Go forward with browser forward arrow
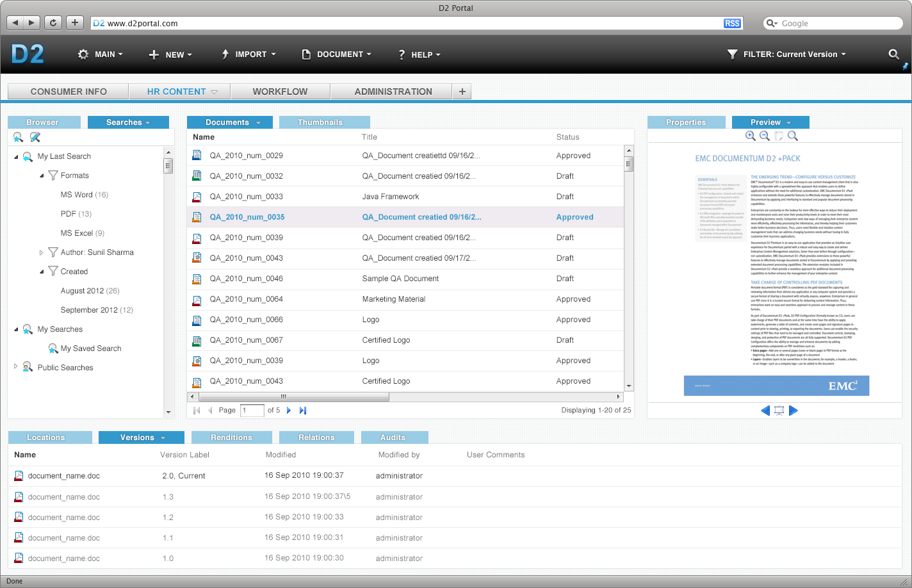This screenshot has width=912, height=588. pyautogui.click(x=32, y=22)
